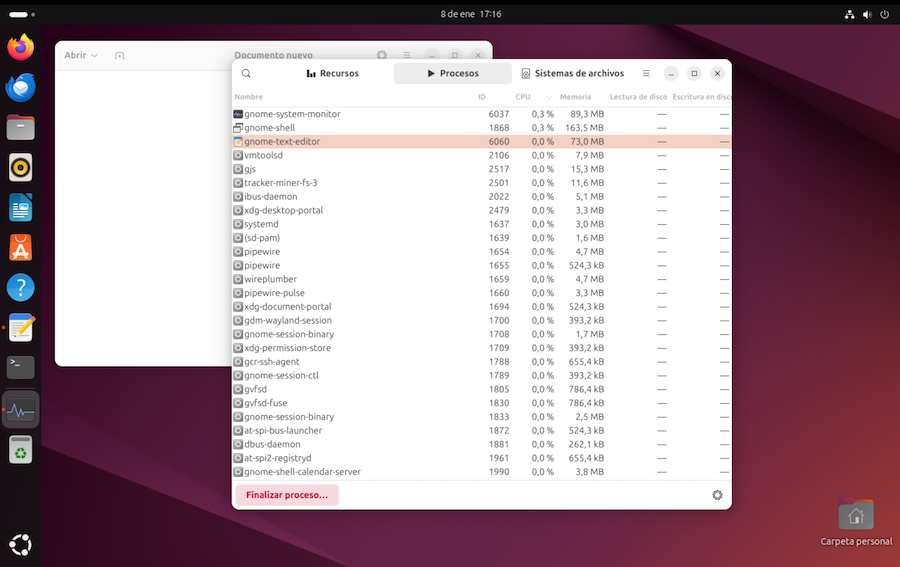Switch to the Sistemas de archivos tab
This screenshot has height=567, width=900.
click(x=572, y=74)
